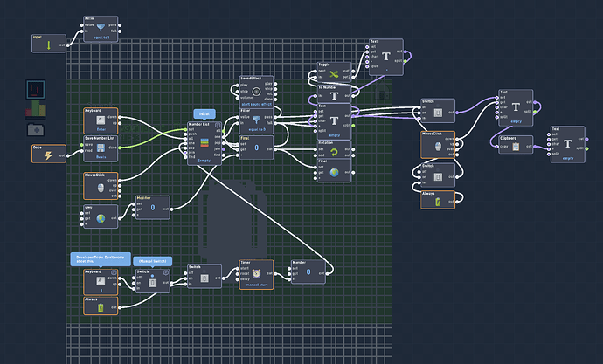This screenshot has height=364, width=603.
Task: Select the stacked list icon on Number List
Action: [204, 142]
